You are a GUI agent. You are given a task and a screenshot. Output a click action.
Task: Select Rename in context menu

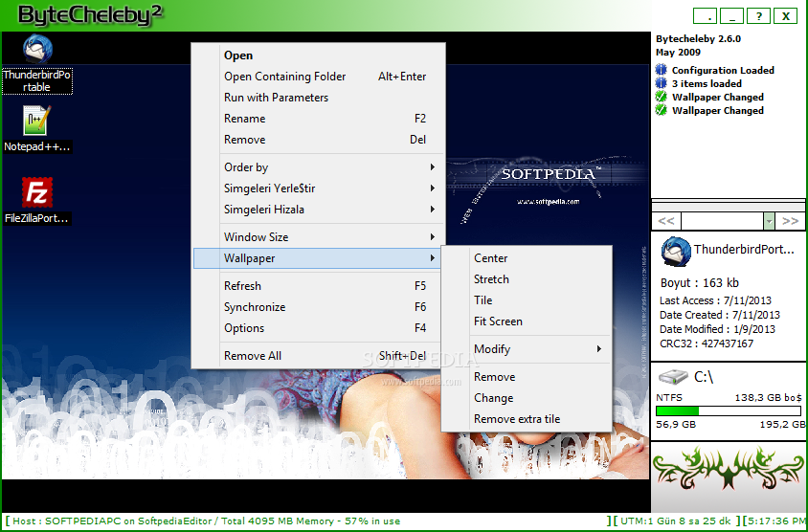[318, 119]
